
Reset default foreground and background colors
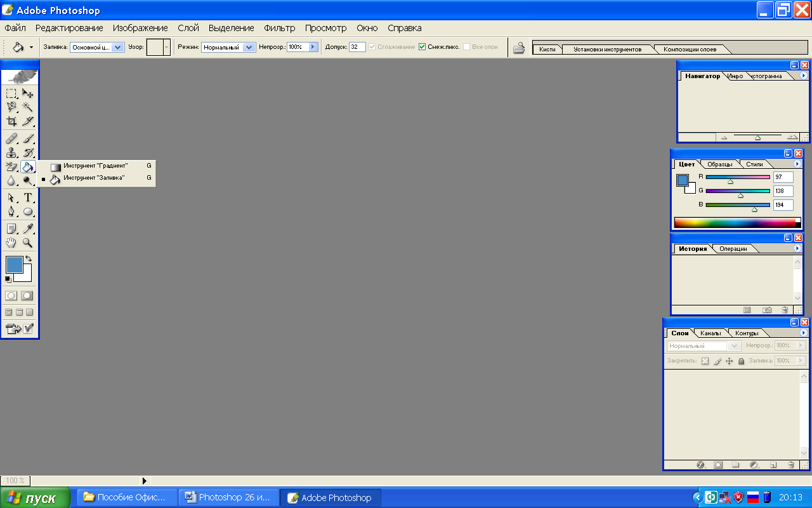click(x=8, y=279)
